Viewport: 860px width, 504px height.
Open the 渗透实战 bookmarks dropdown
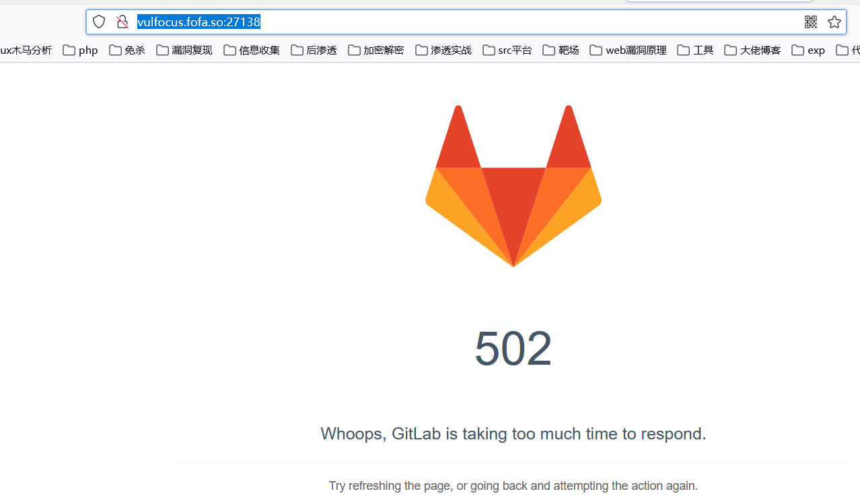[x=443, y=49]
